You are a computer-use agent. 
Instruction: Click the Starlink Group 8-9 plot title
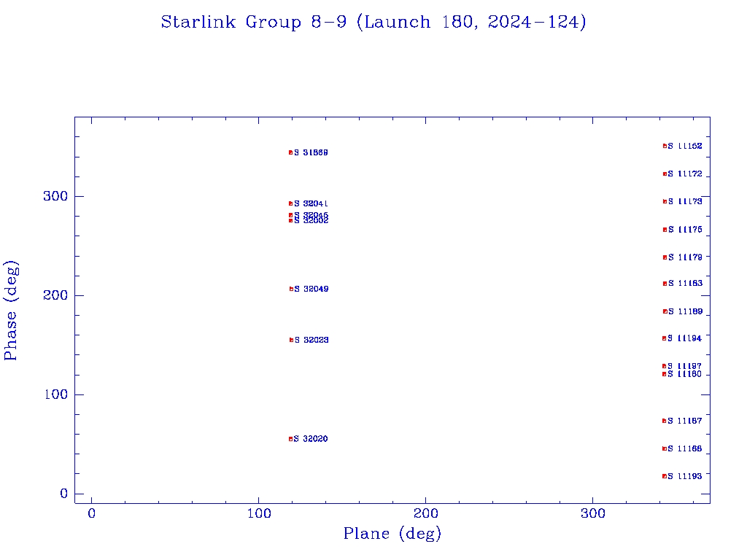tap(373, 23)
